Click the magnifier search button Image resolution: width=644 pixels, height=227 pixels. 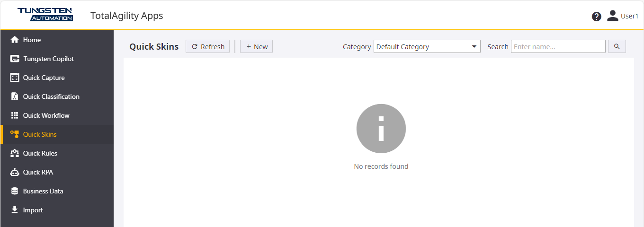coord(617,46)
